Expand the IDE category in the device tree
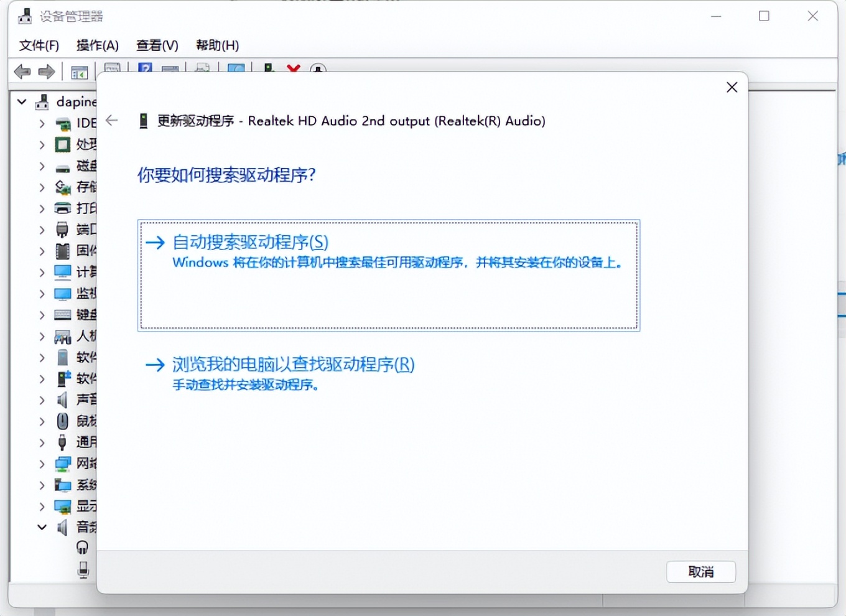 click(42, 123)
